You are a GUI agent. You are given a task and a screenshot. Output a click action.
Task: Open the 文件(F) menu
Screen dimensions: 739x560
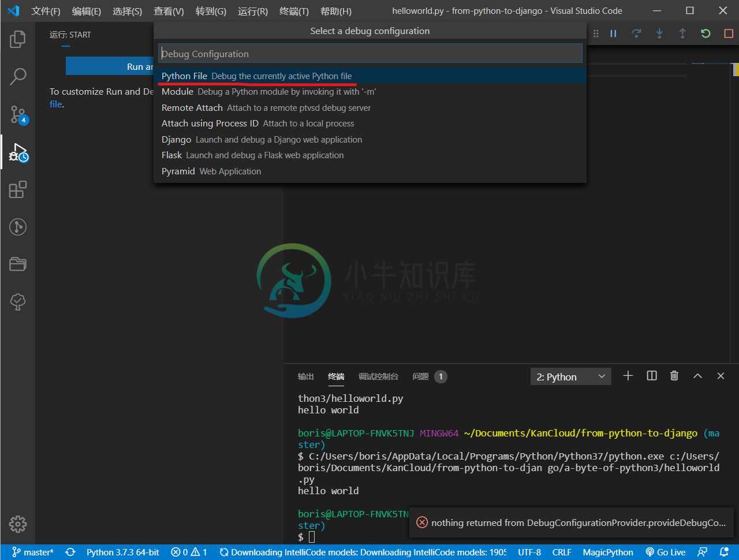46,11
